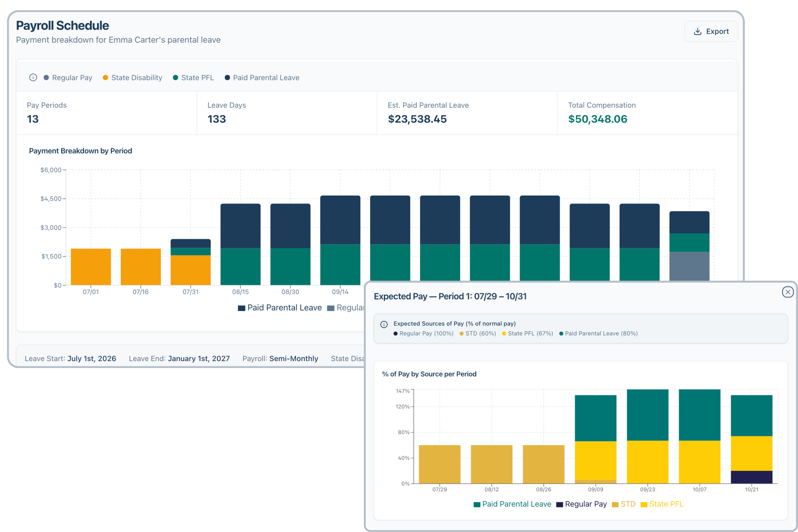Click the 08/15 Paid Parental Leave bar segment

[241, 226]
